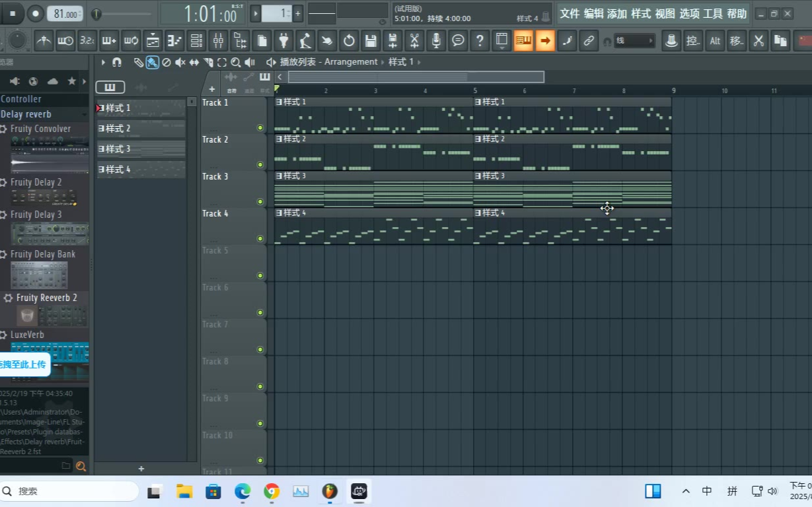Open Chrome from the Windows taskbar
Image resolution: width=812 pixels, height=507 pixels.
click(272, 491)
